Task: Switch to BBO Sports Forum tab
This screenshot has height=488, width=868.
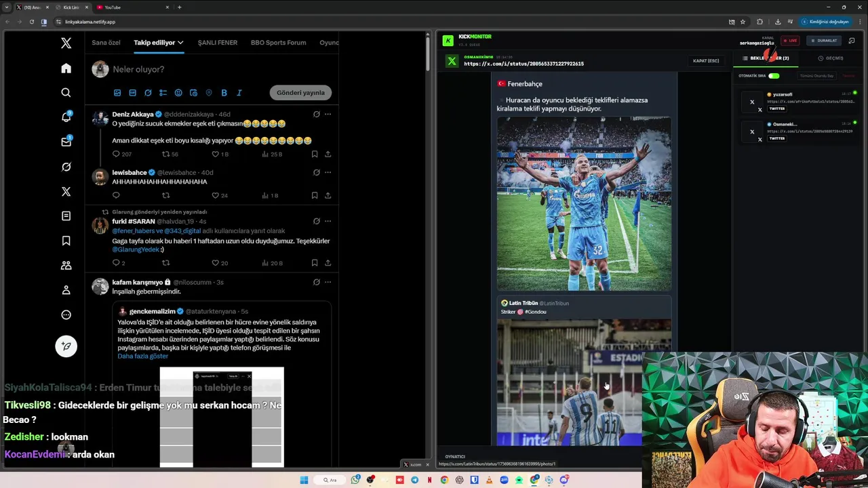Action: pyautogui.click(x=278, y=43)
